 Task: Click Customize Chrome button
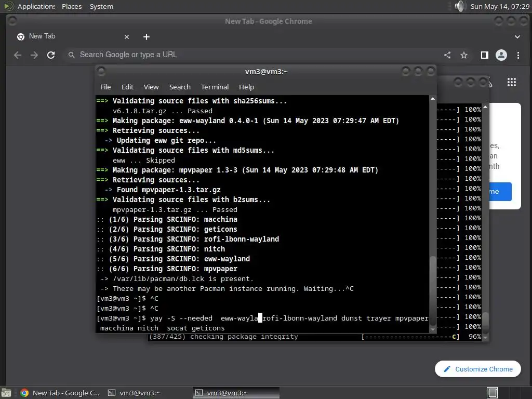click(478, 369)
